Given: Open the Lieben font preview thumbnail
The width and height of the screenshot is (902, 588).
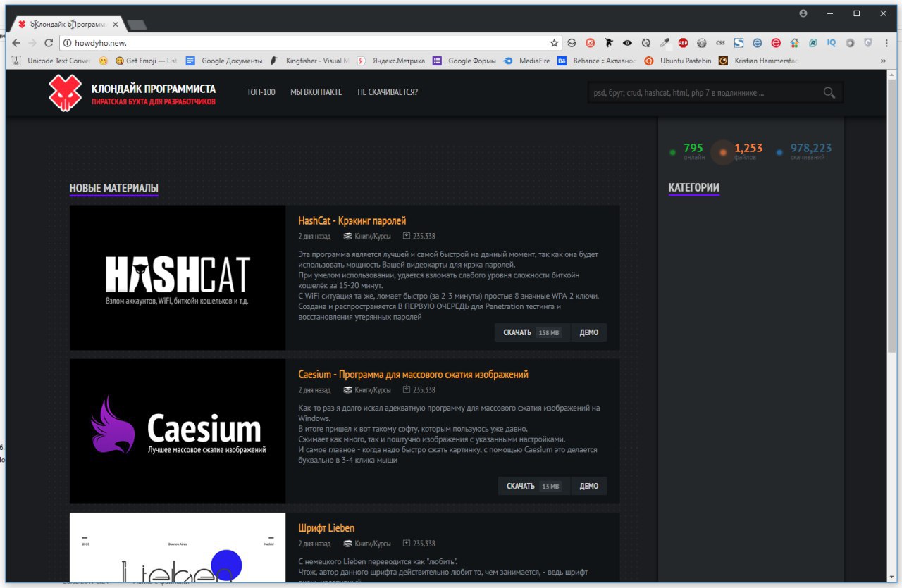Looking at the screenshot, I should click(x=178, y=548).
